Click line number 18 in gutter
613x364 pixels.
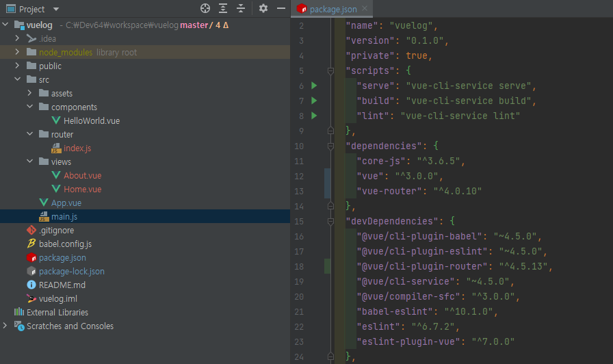[x=299, y=267]
